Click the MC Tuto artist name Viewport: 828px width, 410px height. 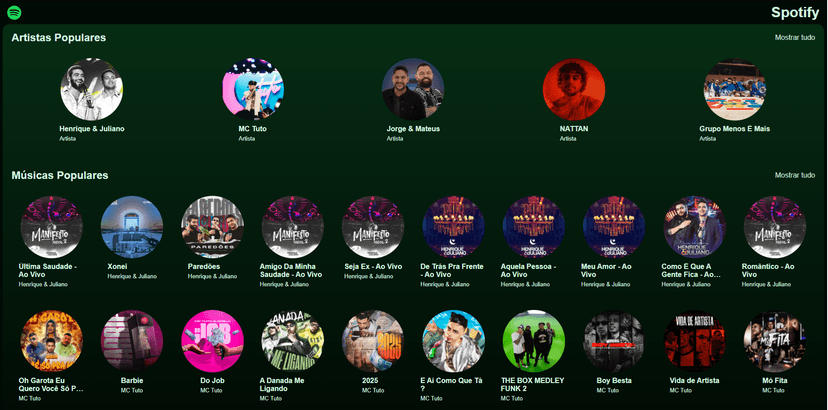pyautogui.click(x=252, y=129)
